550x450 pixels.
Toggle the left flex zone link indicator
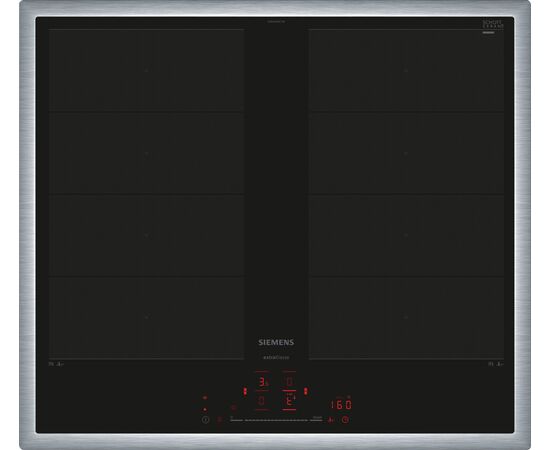(x=245, y=391)
